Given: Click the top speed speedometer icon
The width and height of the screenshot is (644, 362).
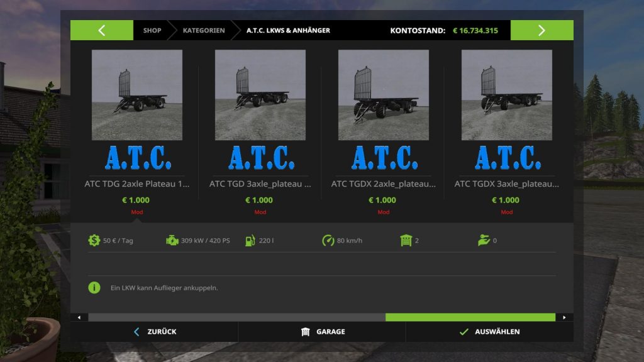Looking at the screenshot, I should [330, 239].
